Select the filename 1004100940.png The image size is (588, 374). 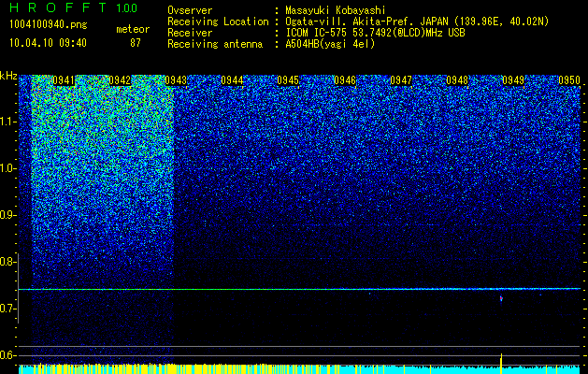49,25
